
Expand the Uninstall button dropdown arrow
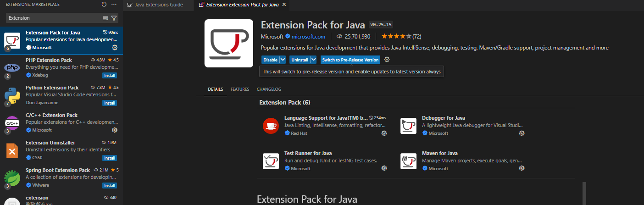(x=313, y=60)
